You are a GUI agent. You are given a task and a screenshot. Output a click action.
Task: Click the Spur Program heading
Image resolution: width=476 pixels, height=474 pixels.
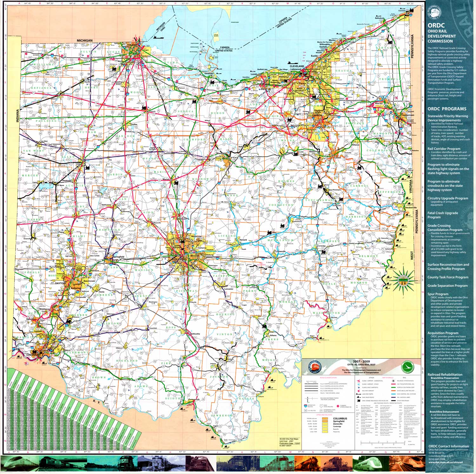click(438, 294)
